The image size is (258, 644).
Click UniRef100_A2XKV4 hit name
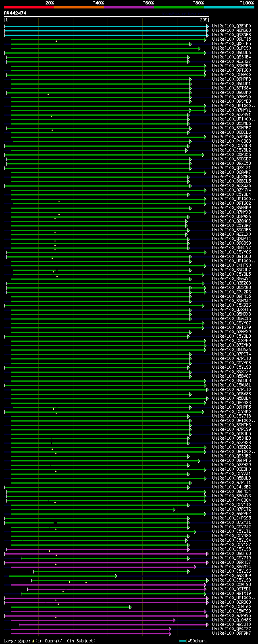[231, 190]
